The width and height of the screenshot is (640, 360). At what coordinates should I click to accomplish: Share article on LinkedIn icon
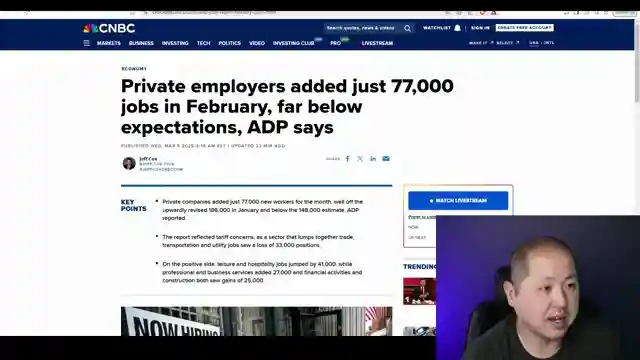tap(373, 159)
